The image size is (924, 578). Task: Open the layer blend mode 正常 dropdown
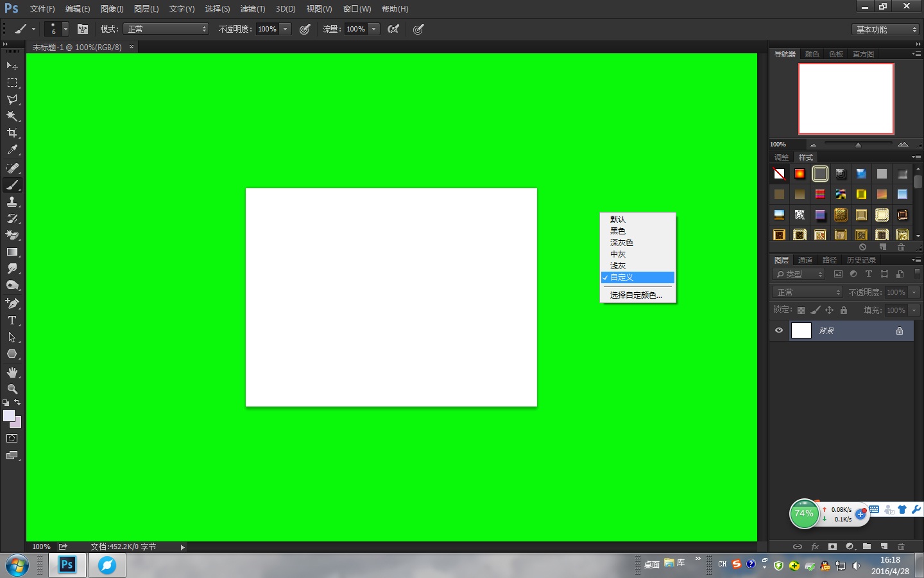click(x=807, y=292)
